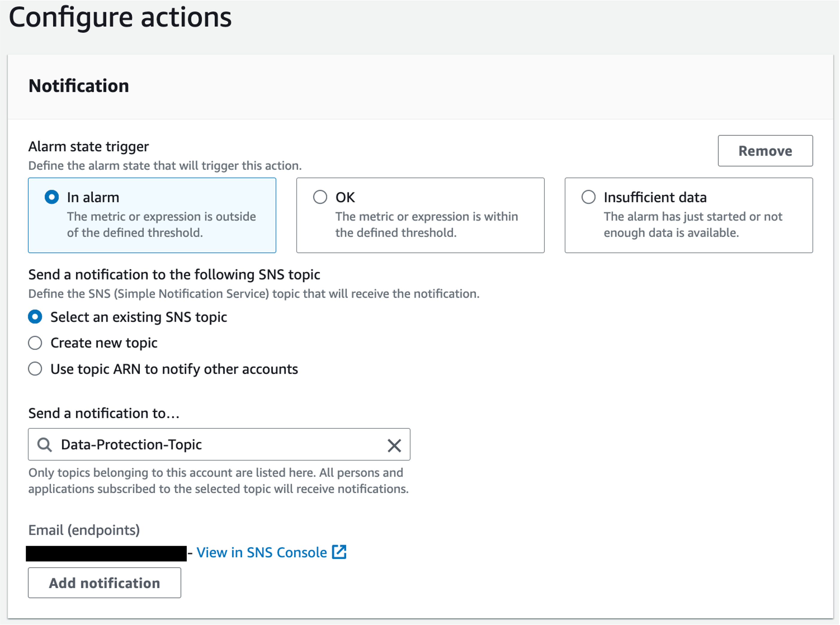The image size is (840, 625).
Task: Click the Notification section heading
Action: pos(79,86)
